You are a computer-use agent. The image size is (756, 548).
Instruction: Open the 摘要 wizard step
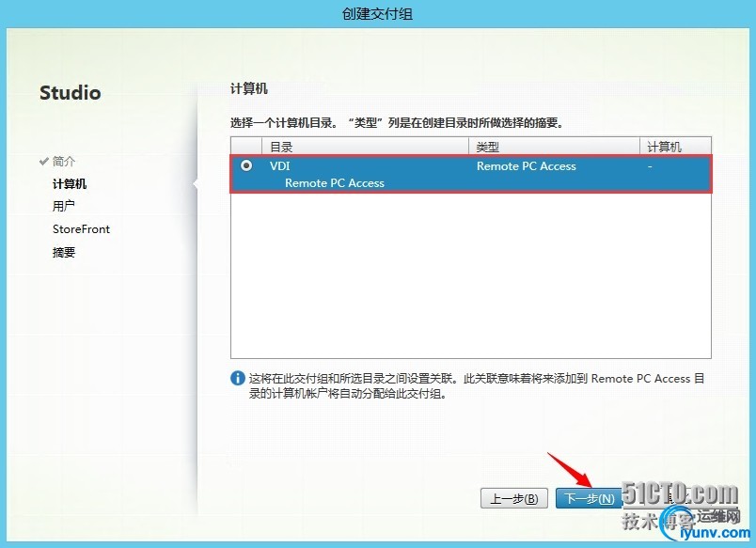64,252
